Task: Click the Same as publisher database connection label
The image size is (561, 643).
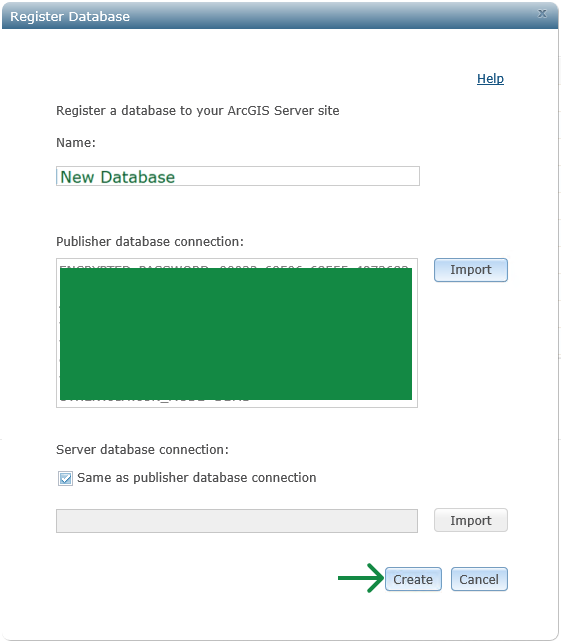Action: click(196, 478)
